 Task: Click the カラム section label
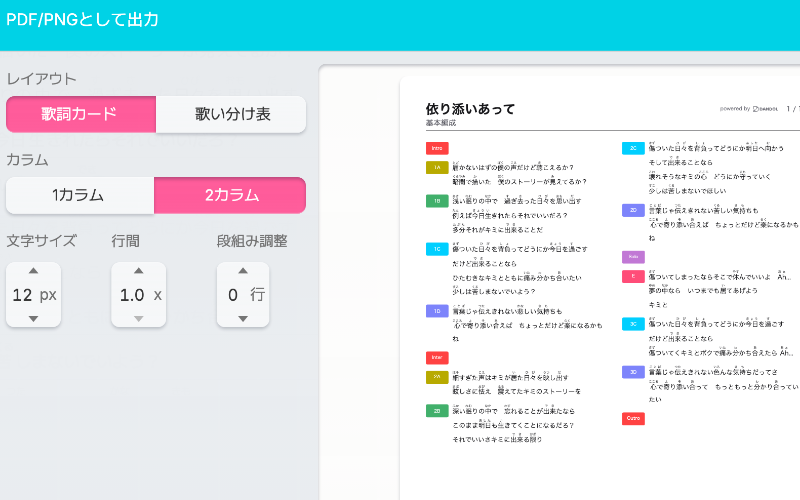click(x=27, y=160)
